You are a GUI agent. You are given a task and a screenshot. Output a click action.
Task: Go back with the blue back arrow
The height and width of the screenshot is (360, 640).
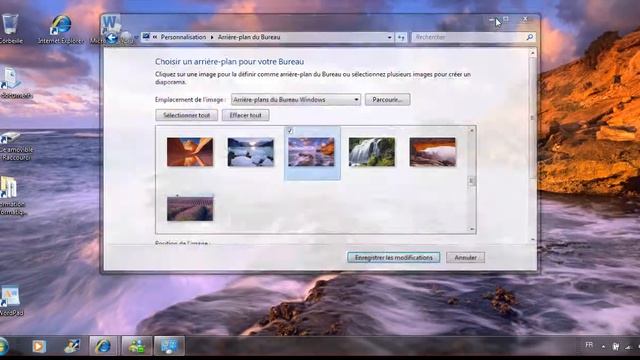coord(111,38)
